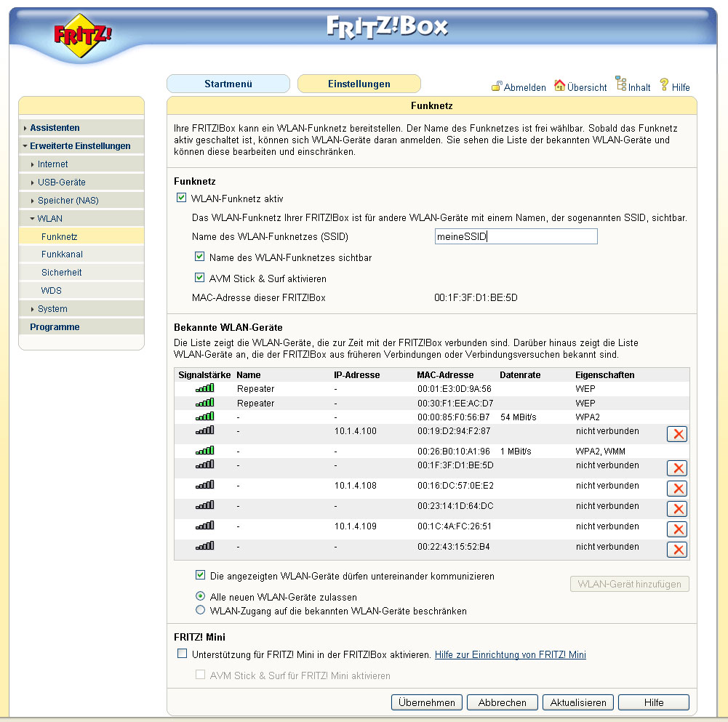Click the 54 MBit/s data rate cell
Image resolution: width=728 pixels, height=722 pixels.
[518, 417]
